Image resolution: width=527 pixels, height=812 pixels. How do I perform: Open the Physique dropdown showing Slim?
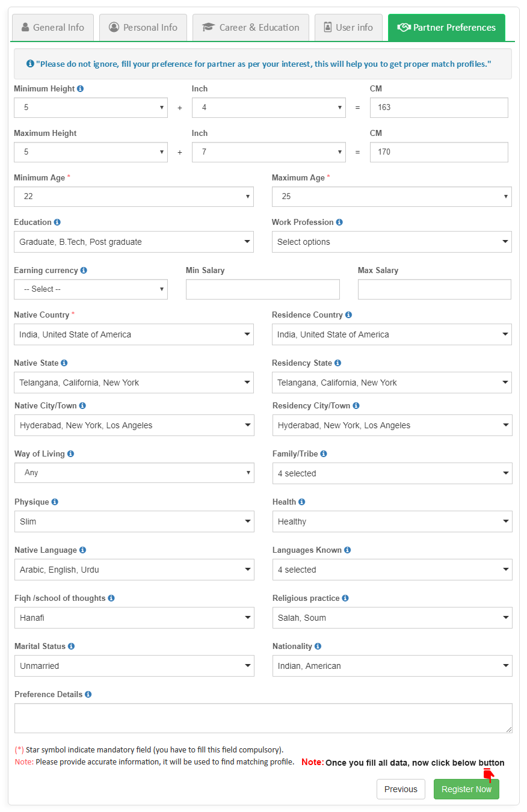tap(134, 521)
